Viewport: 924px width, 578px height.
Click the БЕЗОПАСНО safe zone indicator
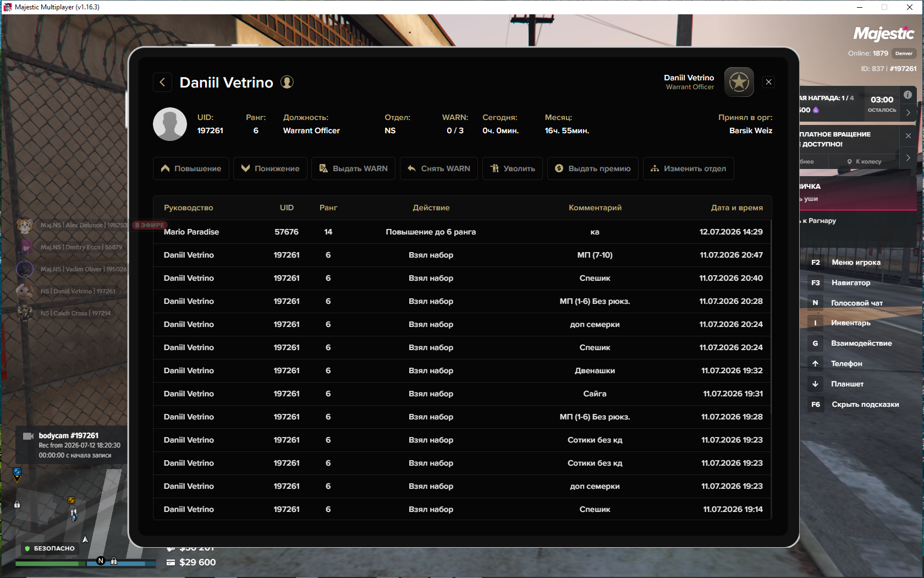coord(50,548)
